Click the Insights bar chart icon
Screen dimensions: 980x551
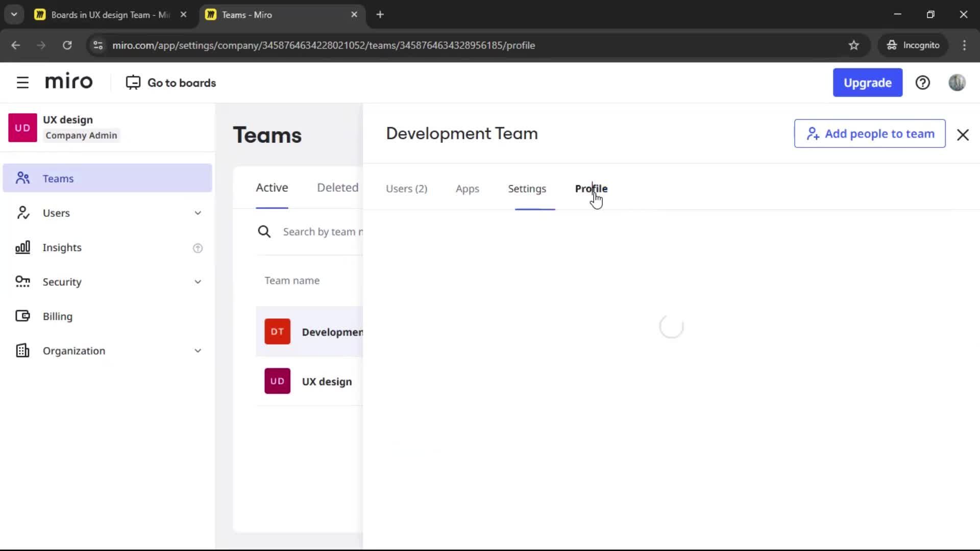pyautogui.click(x=22, y=247)
